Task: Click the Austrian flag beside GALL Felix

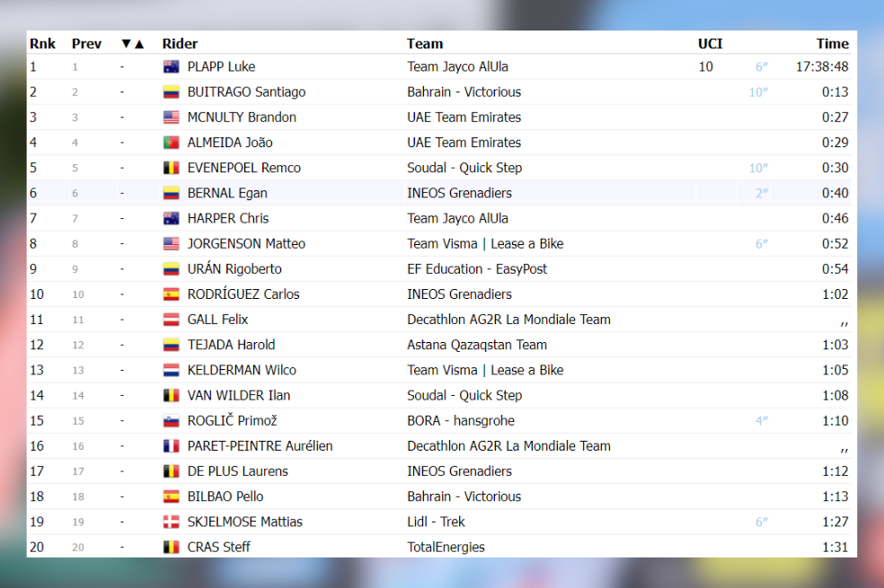Action: pos(172,320)
